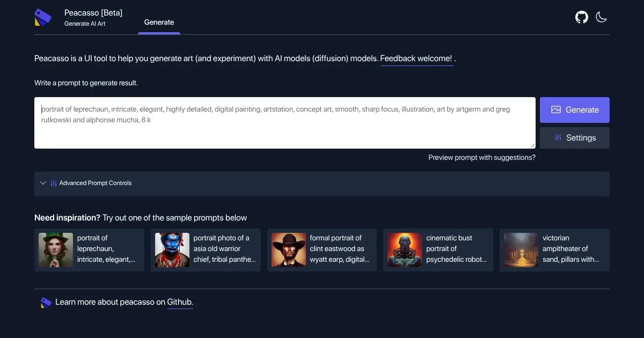Toggle dark mode with the moon icon
Viewport: 644px width, 338px height.
click(602, 17)
